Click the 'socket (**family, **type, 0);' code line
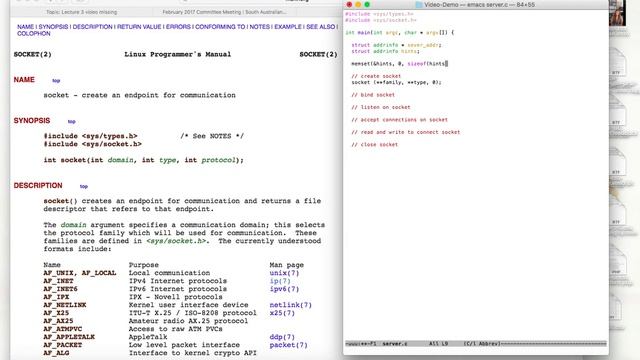This screenshot has height=360, width=640. 396,82
